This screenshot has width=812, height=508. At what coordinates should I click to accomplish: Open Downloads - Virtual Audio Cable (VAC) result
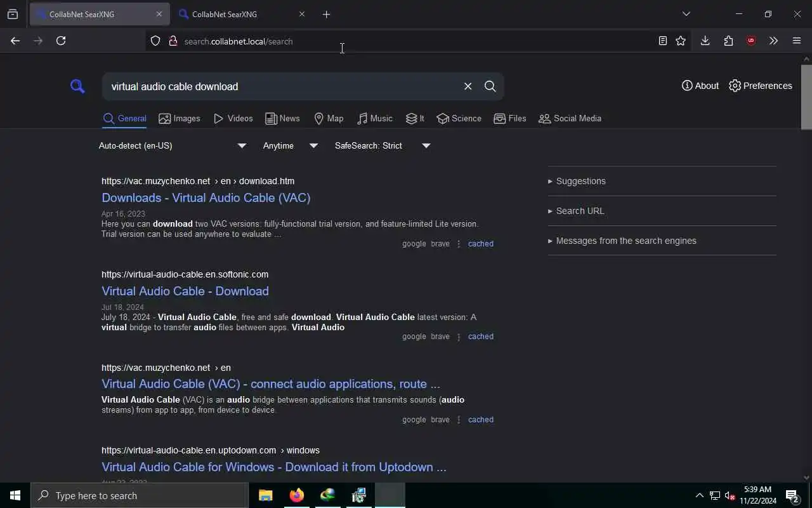point(206,197)
